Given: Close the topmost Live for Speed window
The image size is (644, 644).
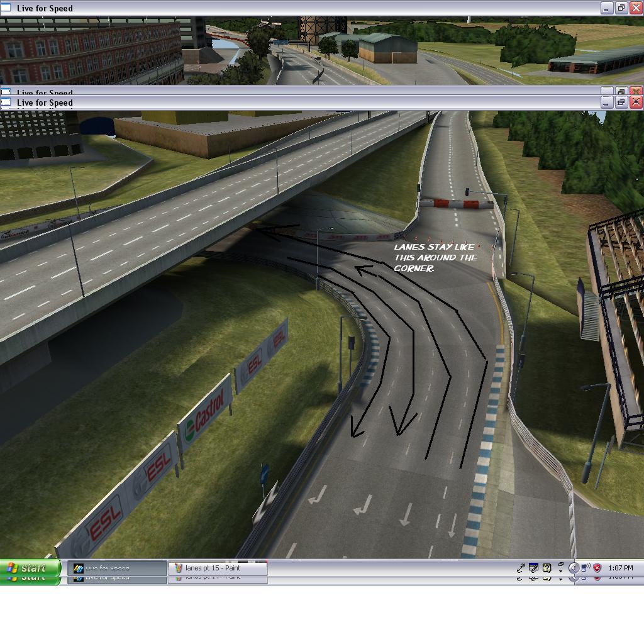Looking at the screenshot, I should (x=636, y=8).
